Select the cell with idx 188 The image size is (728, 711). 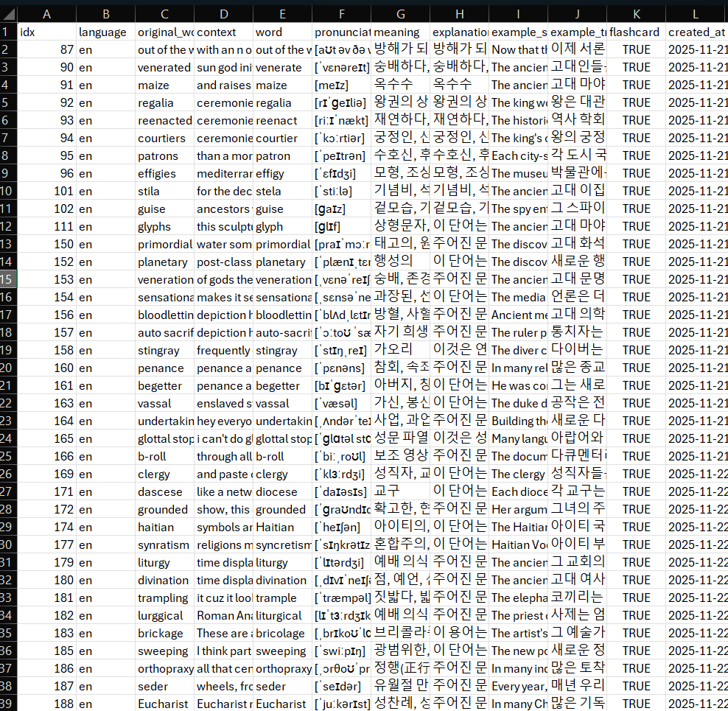pyautogui.click(x=46, y=704)
